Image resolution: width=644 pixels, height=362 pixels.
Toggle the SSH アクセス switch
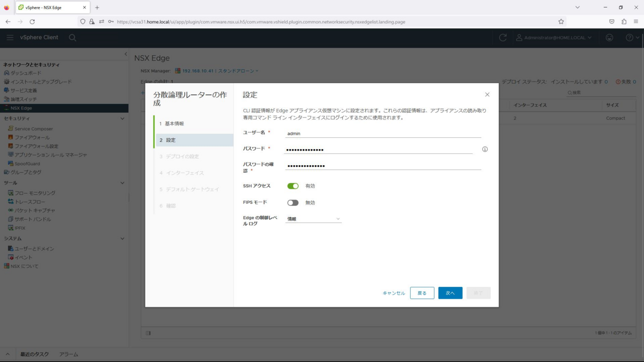tap(292, 186)
